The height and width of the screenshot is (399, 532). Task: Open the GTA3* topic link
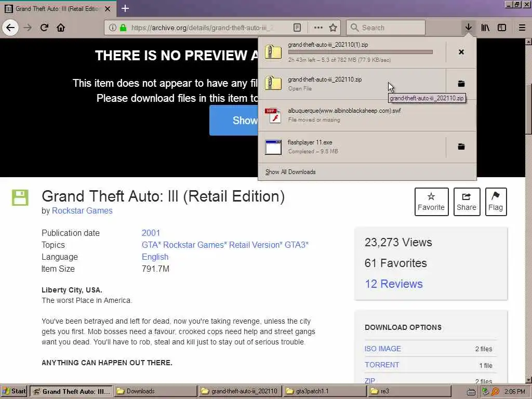tap(297, 245)
